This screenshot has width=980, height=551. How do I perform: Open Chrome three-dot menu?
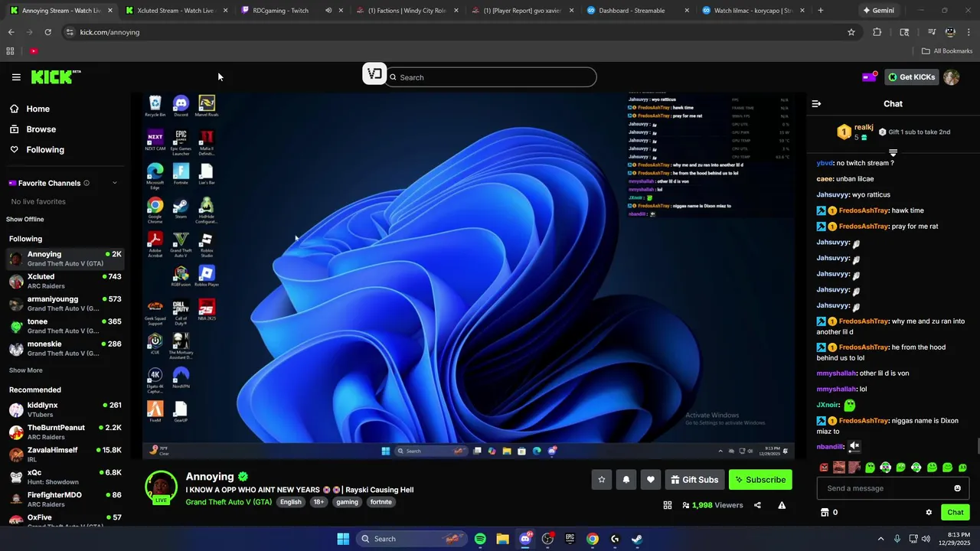tap(968, 32)
